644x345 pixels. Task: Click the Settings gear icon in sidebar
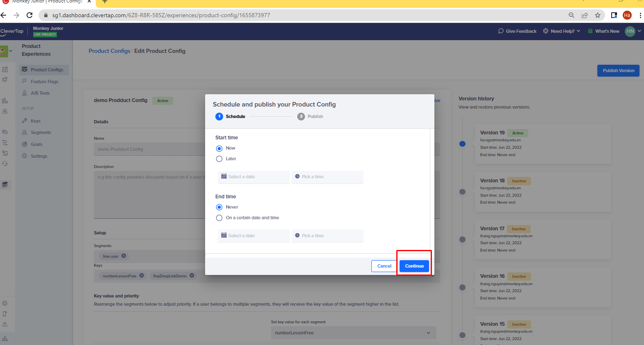click(x=25, y=156)
